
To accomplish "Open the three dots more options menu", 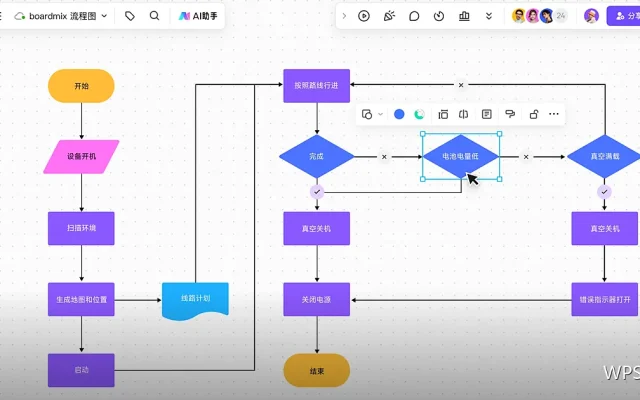I will pyautogui.click(x=553, y=114).
